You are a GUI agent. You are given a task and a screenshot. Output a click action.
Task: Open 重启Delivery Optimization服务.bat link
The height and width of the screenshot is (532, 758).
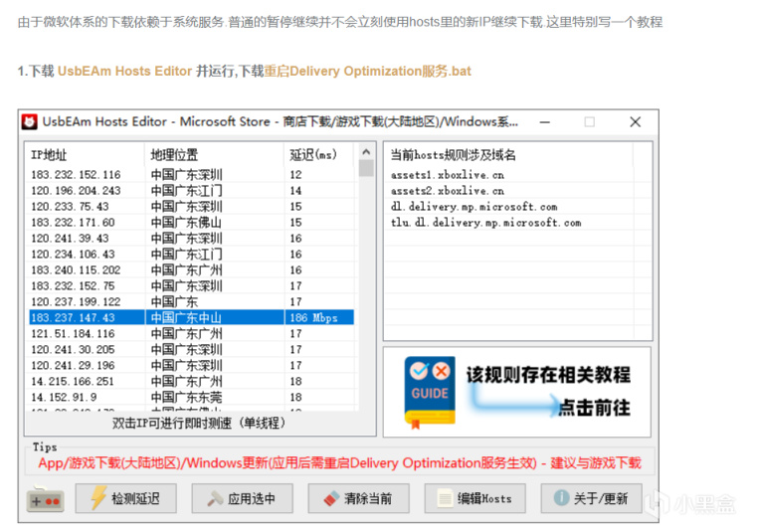click(x=367, y=71)
